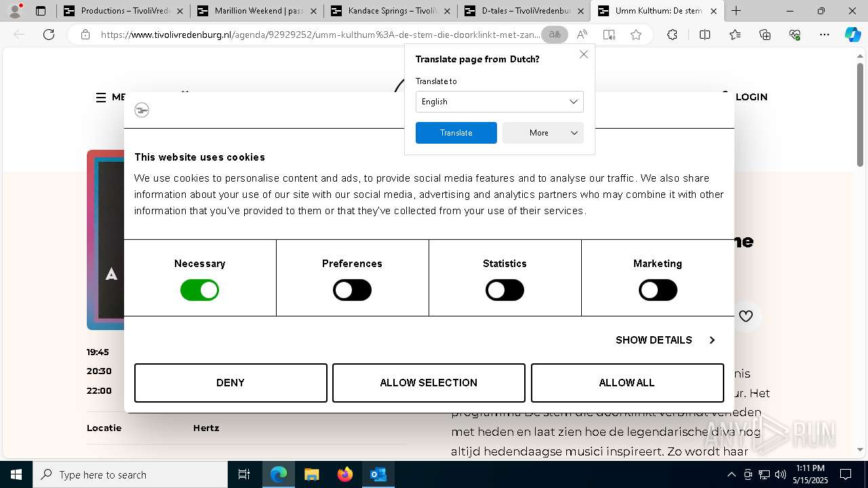Image resolution: width=868 pixels, height=488 pixels.
Task: Enable the Statistics cookies switch
Action: click(505, 290)
